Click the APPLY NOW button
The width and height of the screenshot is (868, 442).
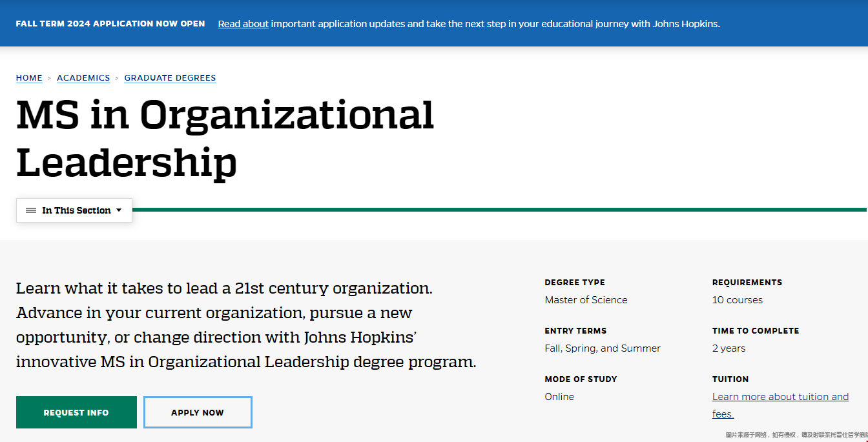(x=198, y=412)
